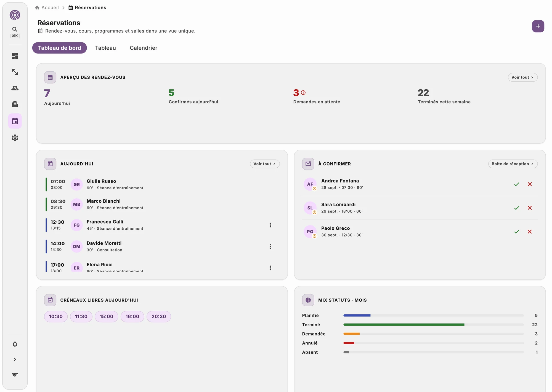Screen dimensions: 552x392
Task: Open the clients people icon in the sidebar
Action: pyautogui.click(x=15, y=88)
